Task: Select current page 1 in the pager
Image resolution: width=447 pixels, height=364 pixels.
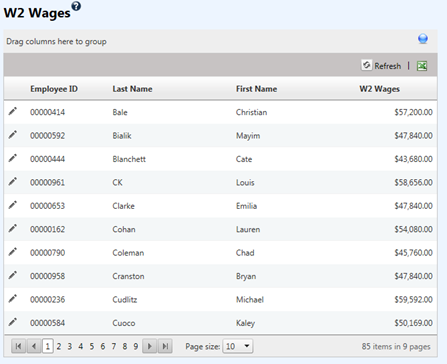Action: click(x=48, y=347)
